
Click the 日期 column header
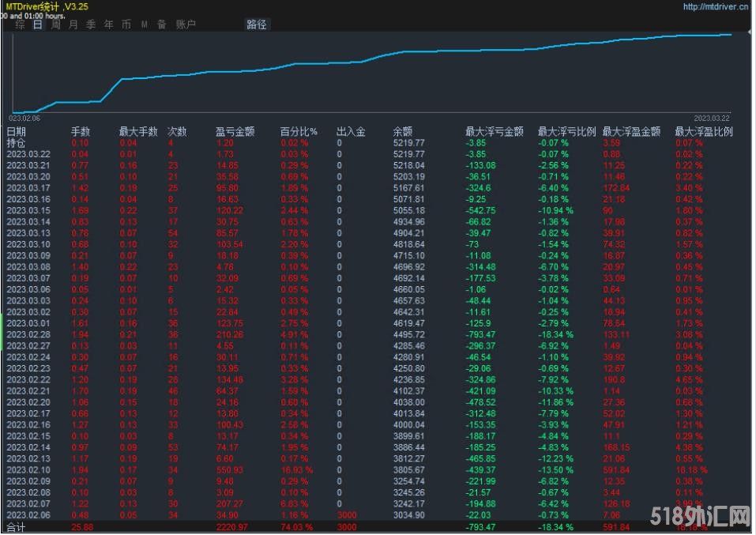(17, 132)
